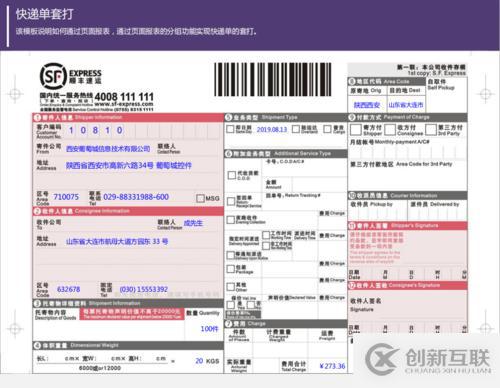Image resolution: width=500 pixels, height=388 pixels.
Task: Tick the delivery upon notice (等通知送货) checkbox
Action: (x=231, y=255)
